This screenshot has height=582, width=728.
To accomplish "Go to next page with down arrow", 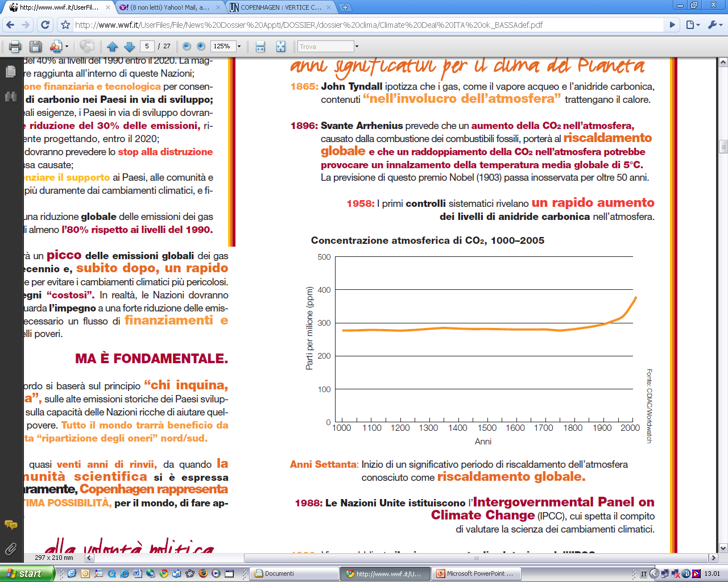I will [x=129, y=47].
